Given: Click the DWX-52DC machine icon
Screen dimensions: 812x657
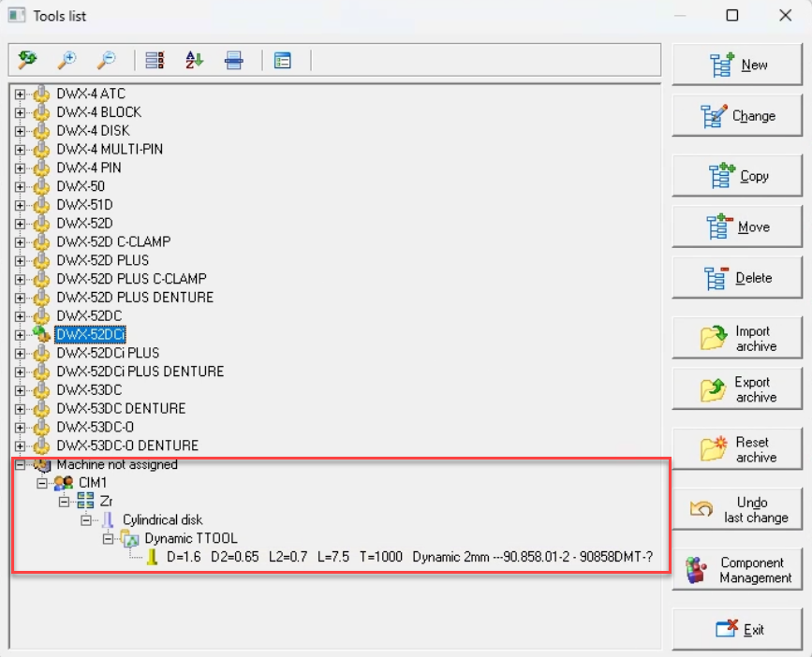Looking at the screenshot, I should [x=41, y=316].
